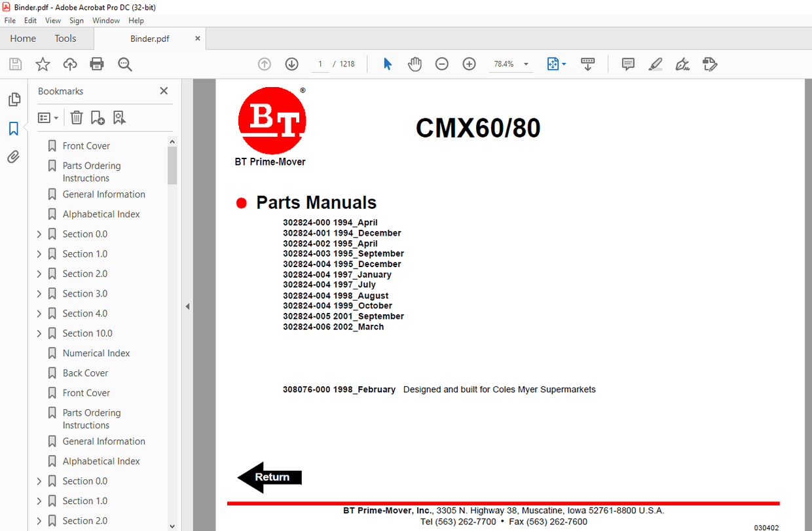The width and height of the screenshot is (812, 531).
Task: Save the PDF document
Action: click(14, 64)
